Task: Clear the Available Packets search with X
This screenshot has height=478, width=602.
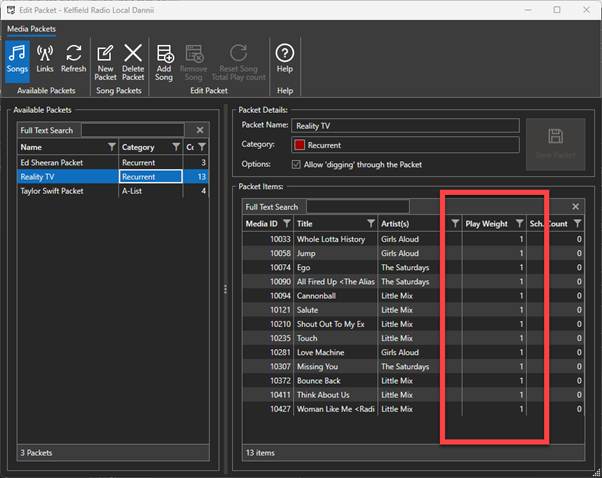Action: coord(200,130)
